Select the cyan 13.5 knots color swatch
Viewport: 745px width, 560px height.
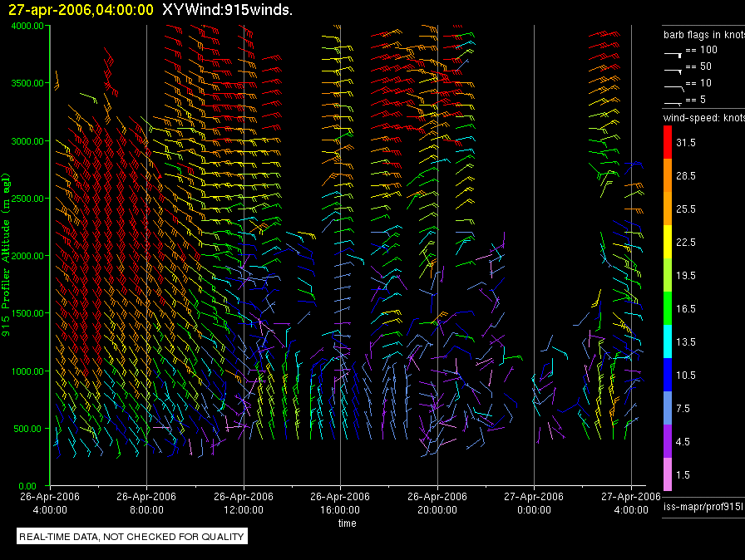[x=668, y=341]
